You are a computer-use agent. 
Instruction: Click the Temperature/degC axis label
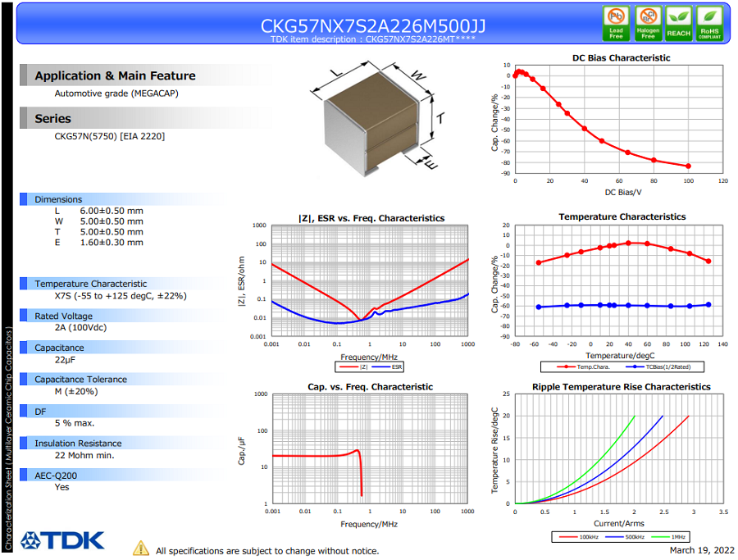click(x=620, y=355)
